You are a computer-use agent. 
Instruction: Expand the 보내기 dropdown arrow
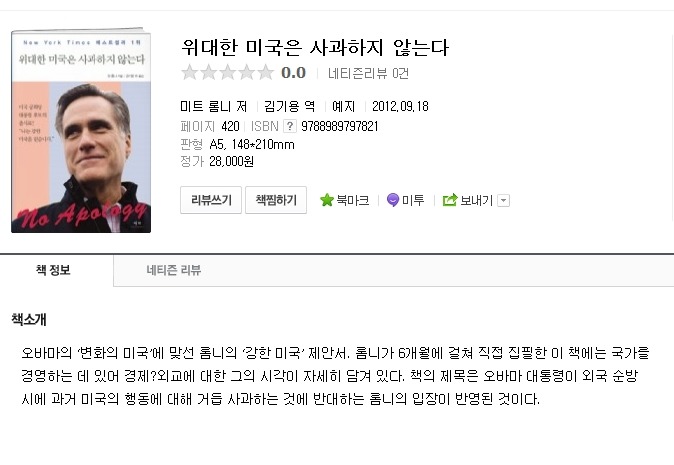(x=504, y=201)
